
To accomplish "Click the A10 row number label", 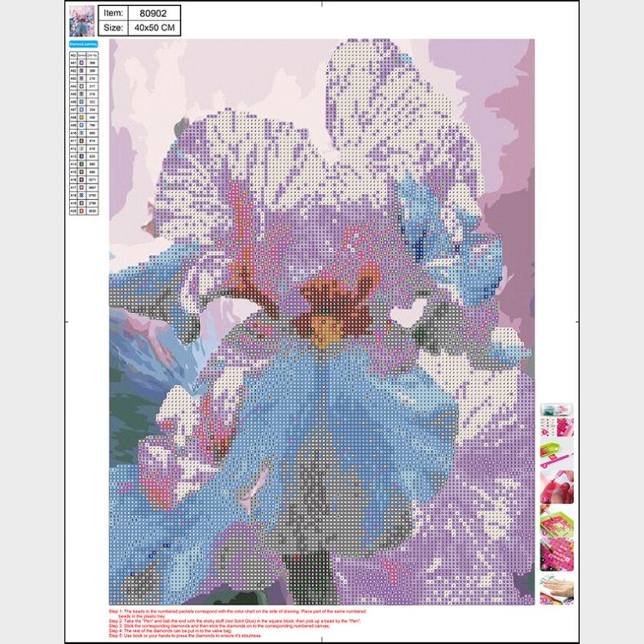I will [x=74, y=133].
